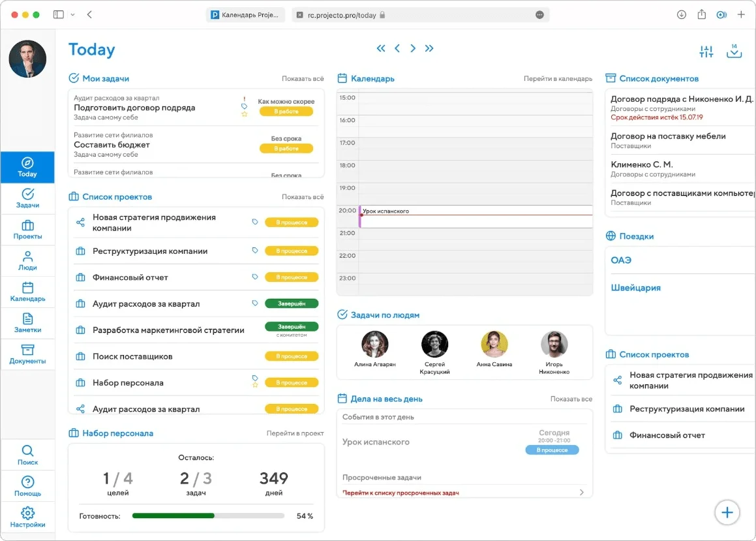Screen dimensions: 756x541
Task: Open Анна Савина's tasks
Action: 494,349
